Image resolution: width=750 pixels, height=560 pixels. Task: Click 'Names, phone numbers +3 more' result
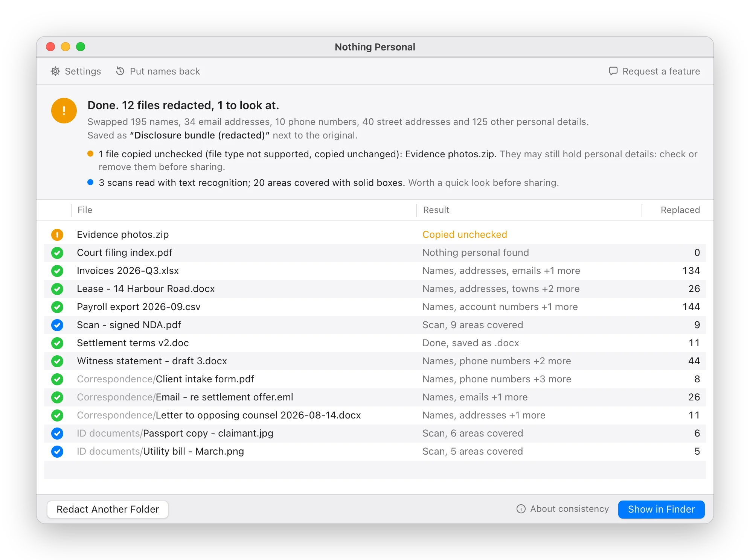[497, 379]
